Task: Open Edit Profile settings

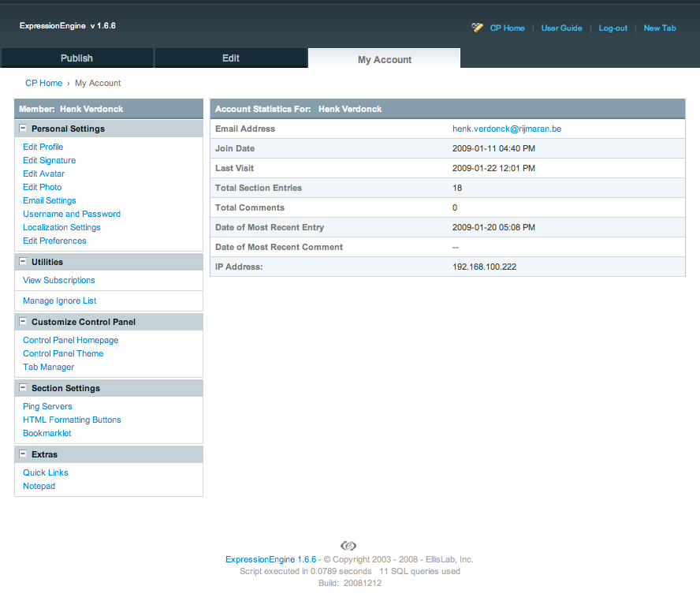Action: tap(43, 147)
